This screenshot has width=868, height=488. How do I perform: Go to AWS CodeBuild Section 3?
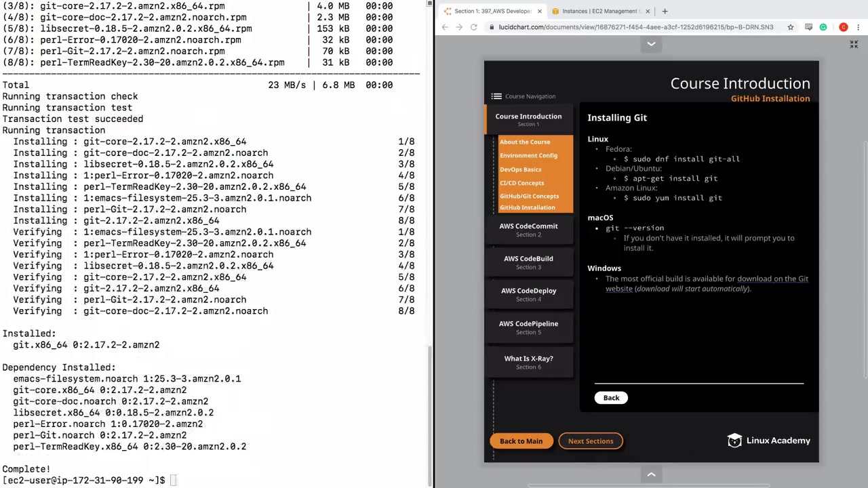click(528, 262)
